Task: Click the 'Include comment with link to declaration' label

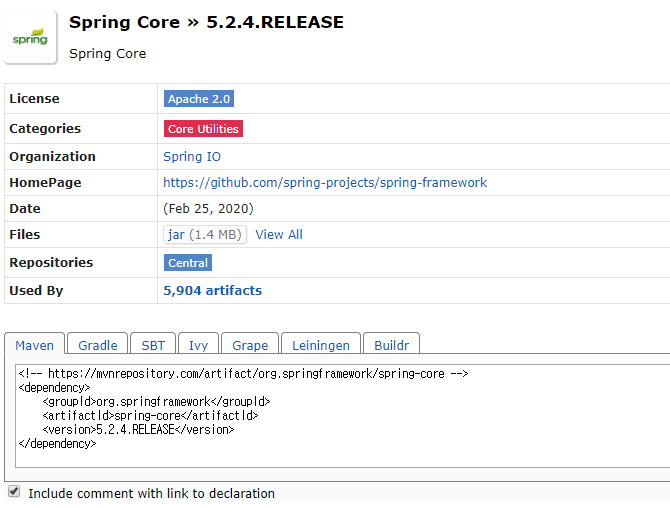Action: click(152, 493)
